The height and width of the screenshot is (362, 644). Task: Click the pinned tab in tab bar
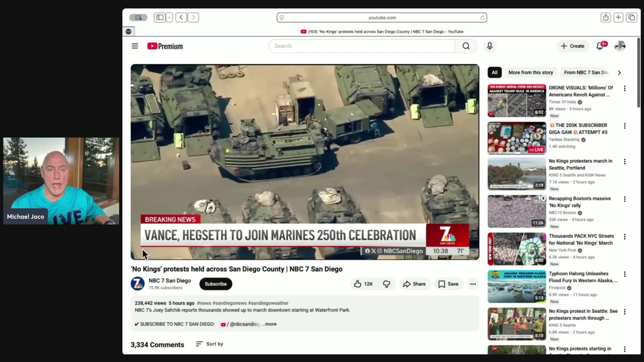point(128,31)
